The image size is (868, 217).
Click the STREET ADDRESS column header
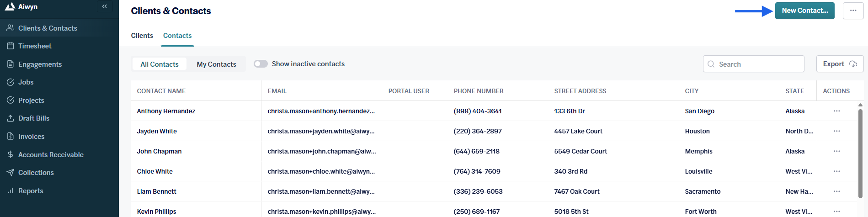[580, 91]
